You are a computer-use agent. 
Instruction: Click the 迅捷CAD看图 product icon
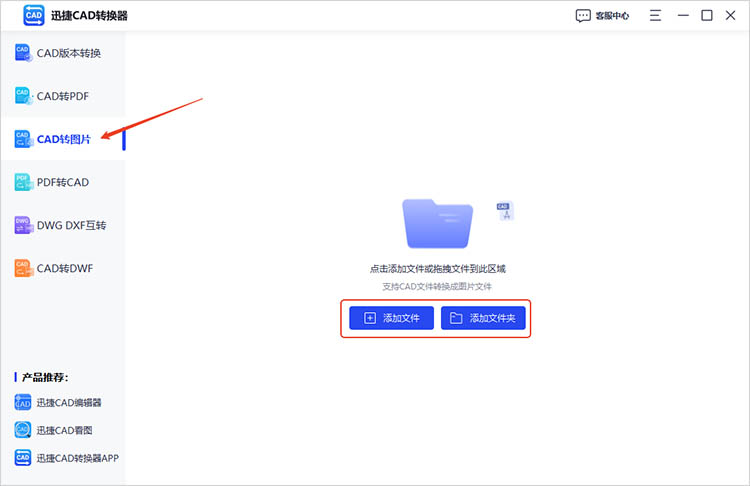pyautogui.click(x=22, y=430)
